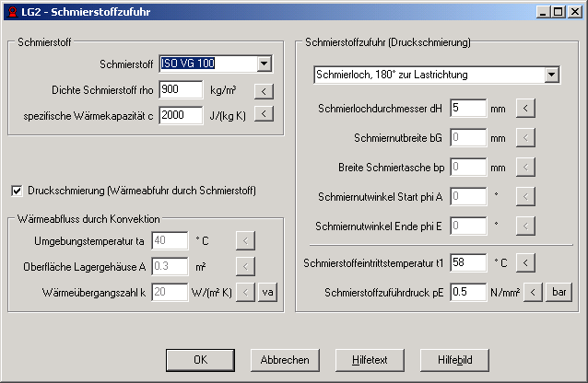
Task: Click the greyed '<' button for Schmiernutwinkel Start phi A
Action: tap(525, 196)
